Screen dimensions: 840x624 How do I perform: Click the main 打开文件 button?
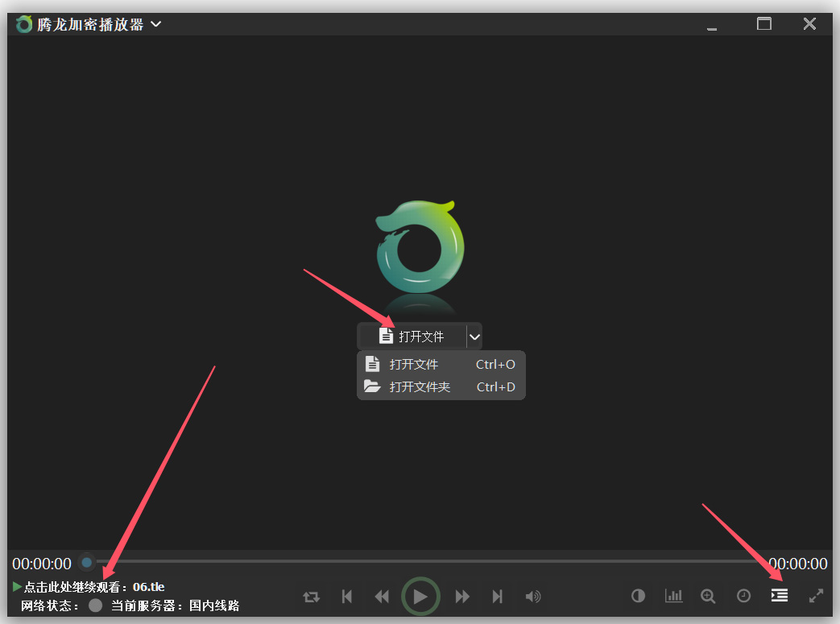click(412, 337)
